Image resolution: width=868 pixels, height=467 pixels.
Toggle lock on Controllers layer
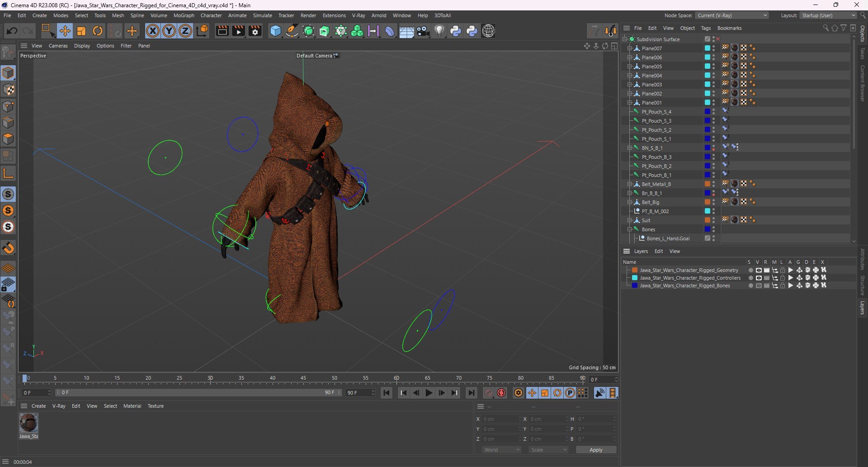783,278
